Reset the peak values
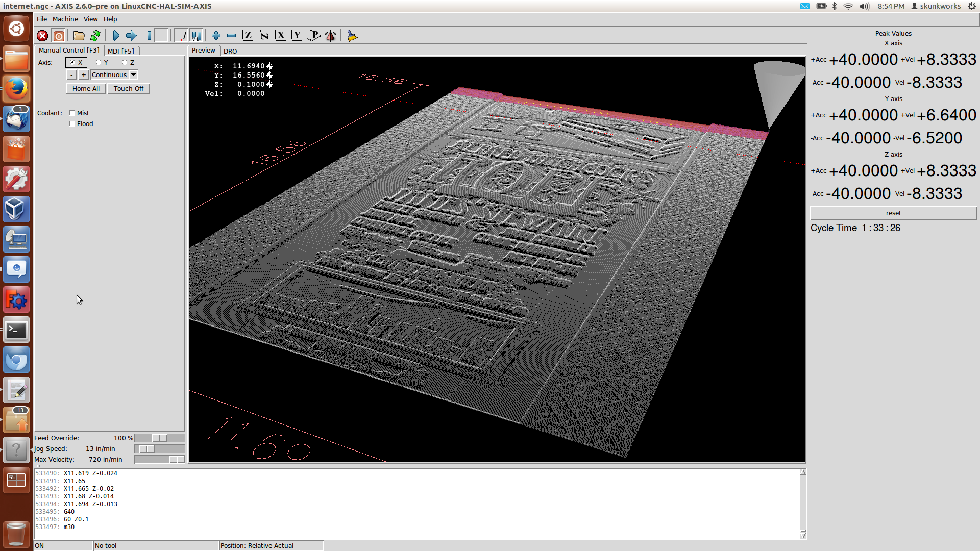Image resolution: width=980 pixels, height=551 pixels. click(x=893, y=213)
